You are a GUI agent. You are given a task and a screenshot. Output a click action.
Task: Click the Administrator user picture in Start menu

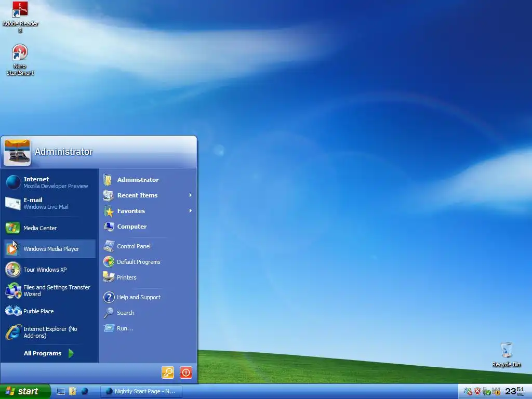(x=17, y=152)
